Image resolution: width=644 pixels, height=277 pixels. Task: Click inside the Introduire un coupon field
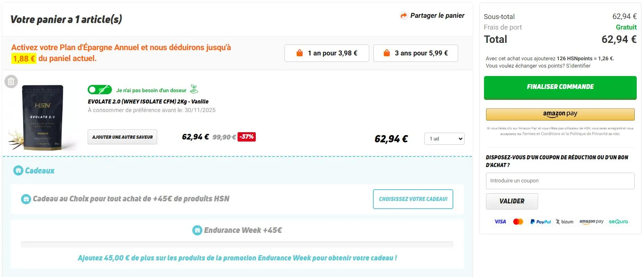560,181
